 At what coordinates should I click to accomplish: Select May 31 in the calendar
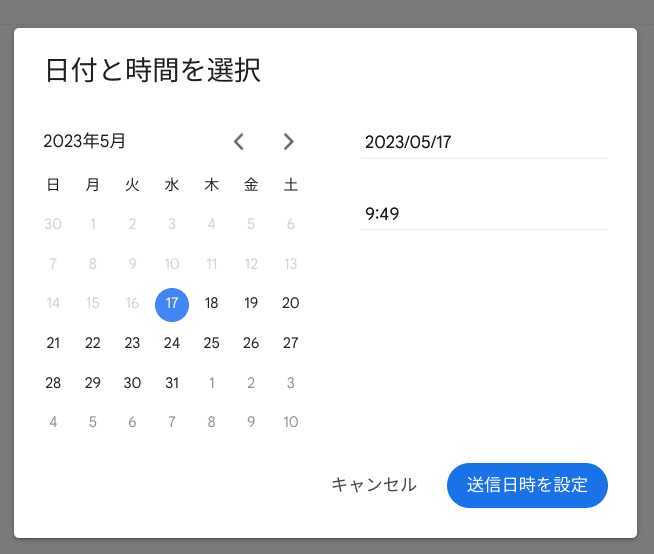172,383
